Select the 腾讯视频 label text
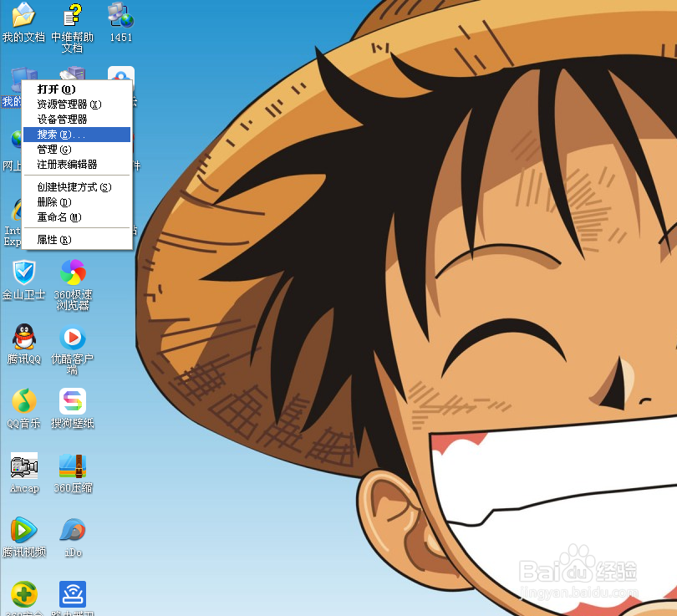 (23, 552)
